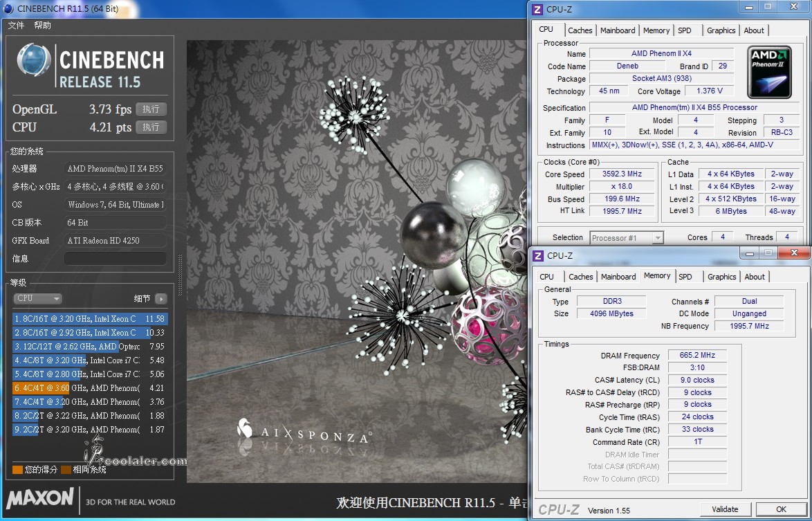Switch to Graphics tab in top CPU-Z window
The height and width of the screenshot is (521, 812).
click(721, 30)
